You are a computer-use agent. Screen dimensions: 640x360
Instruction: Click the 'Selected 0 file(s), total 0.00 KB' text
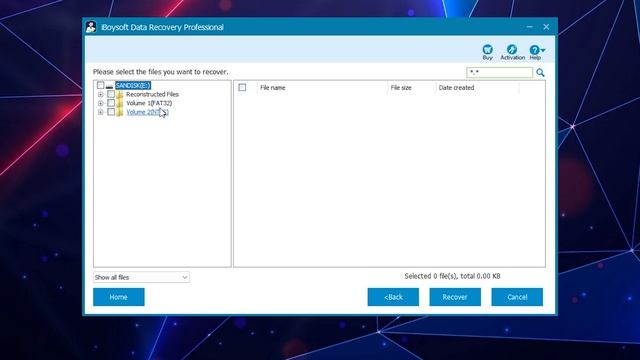[452, 276]
